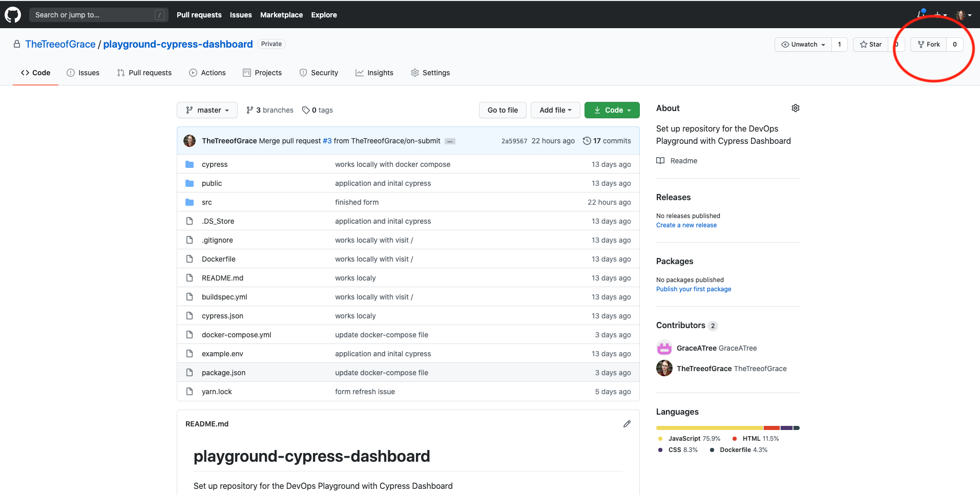Click the package.json file icon

pos(190,373)
